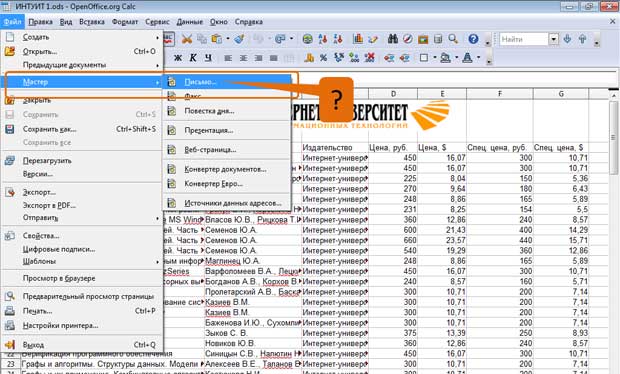
Task: Apply Currency number format icon
Action: point(309,58)
